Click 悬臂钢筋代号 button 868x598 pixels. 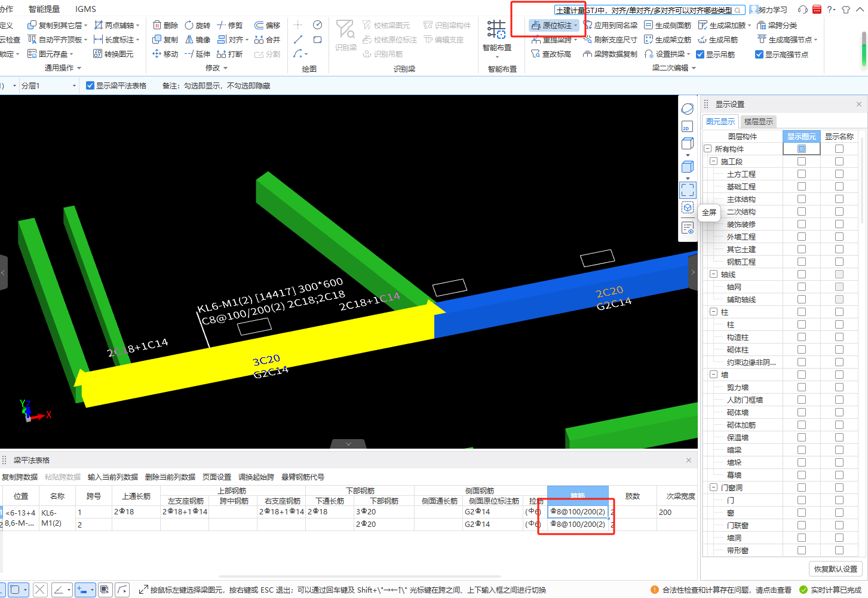point(303,477)
